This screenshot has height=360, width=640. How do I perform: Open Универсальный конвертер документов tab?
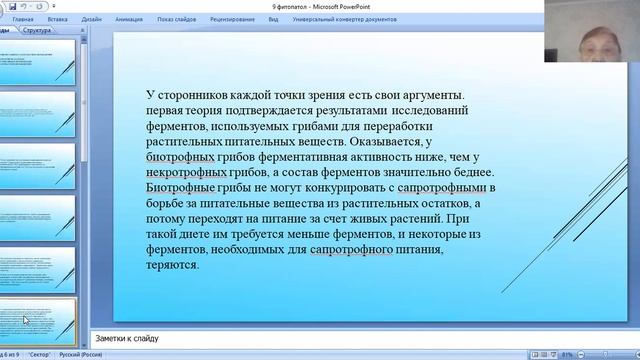(344, 19)
